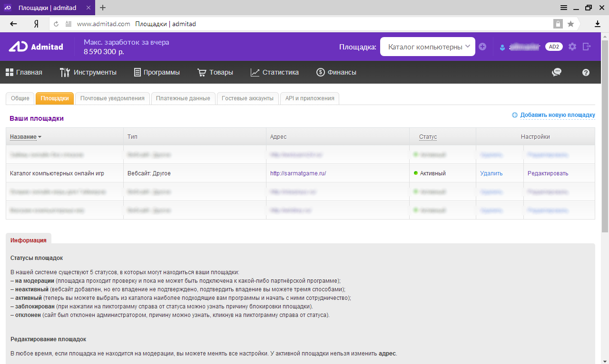Click the lock security icon
Viewport: 609px width, 364px height.
tap(558, 24)
